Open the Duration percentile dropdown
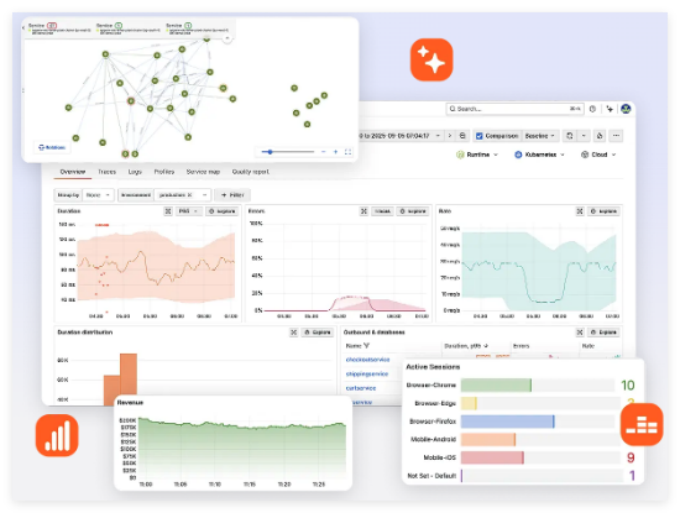 (188, 211)
